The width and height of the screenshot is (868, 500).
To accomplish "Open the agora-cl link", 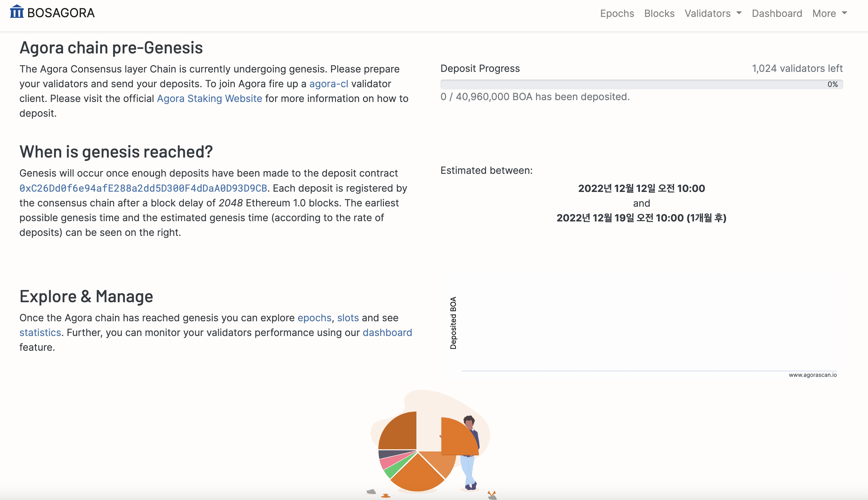I will pyautogui.click(x=329, y=84).
